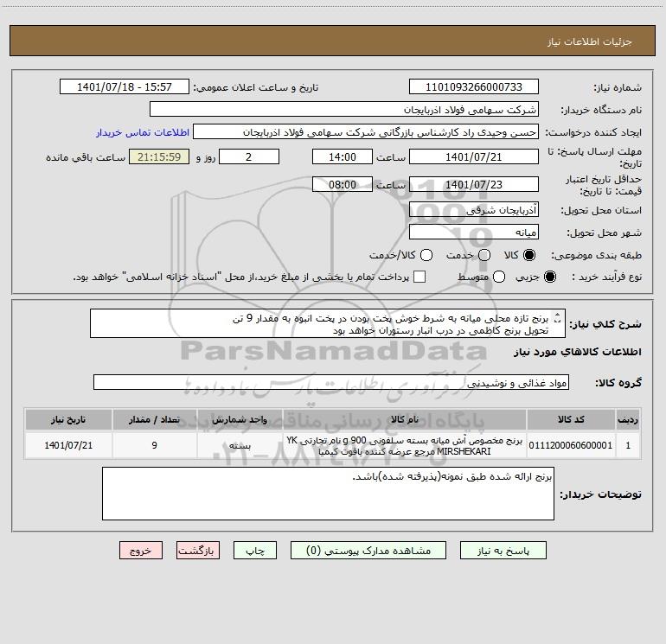Viewport: 666px width, 644px height.
Task: Click the delivery province آذربایجان شرقی field
Action: point(474,210)
